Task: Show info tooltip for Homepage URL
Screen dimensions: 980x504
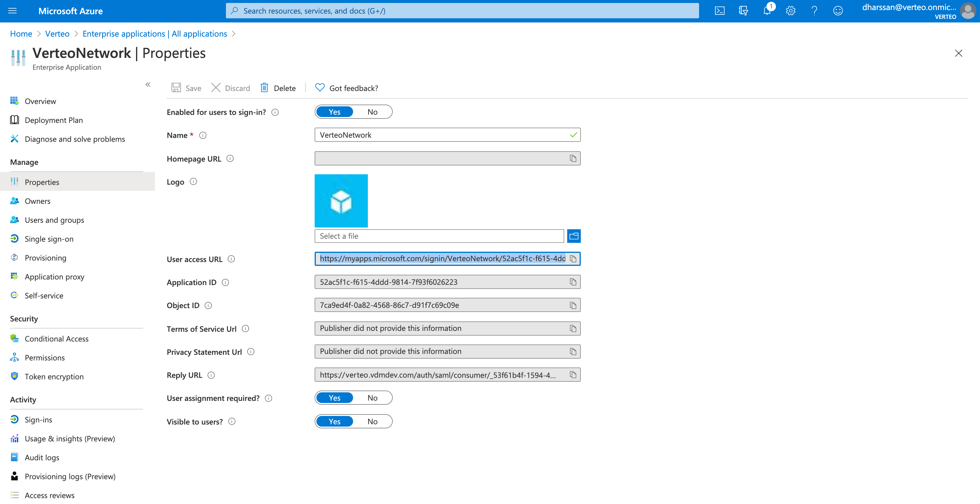Action: [230, 159]
